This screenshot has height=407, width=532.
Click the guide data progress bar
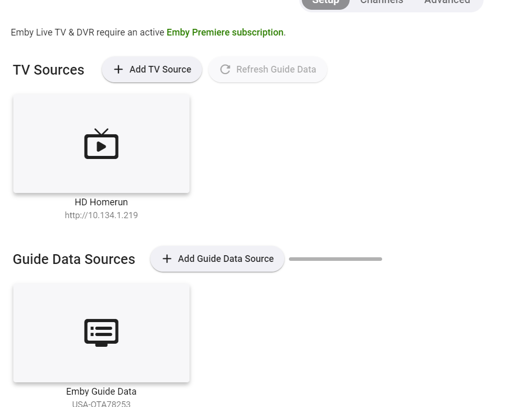point(335,259)
